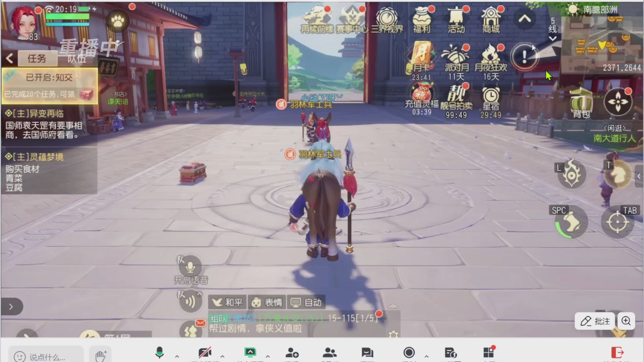Select the upper 羽林军士兵 NPC name label
The image size is (644, 362).
pyautogui.click(x=311, y=105)
